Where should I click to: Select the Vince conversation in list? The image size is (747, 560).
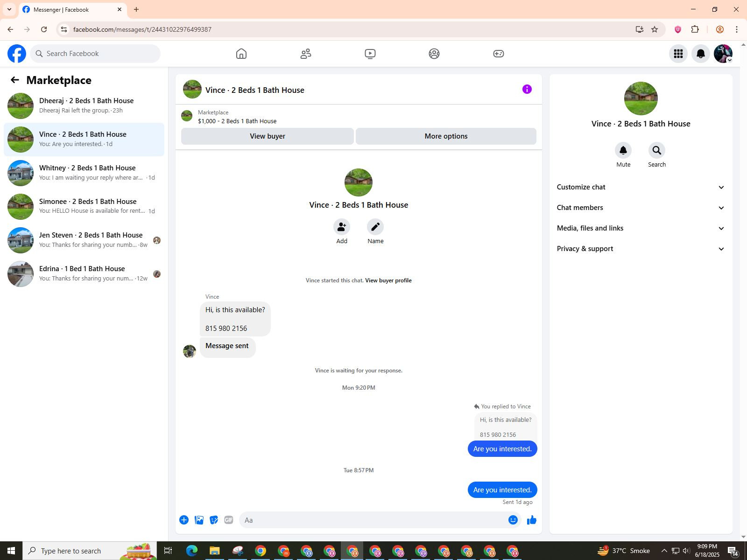[x=84, y=139]
